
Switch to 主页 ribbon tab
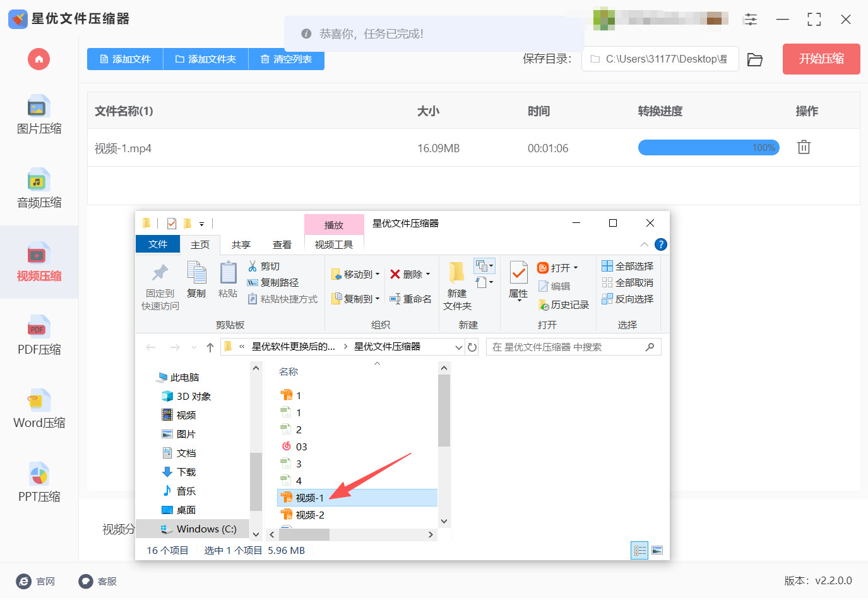coord(200,244)
